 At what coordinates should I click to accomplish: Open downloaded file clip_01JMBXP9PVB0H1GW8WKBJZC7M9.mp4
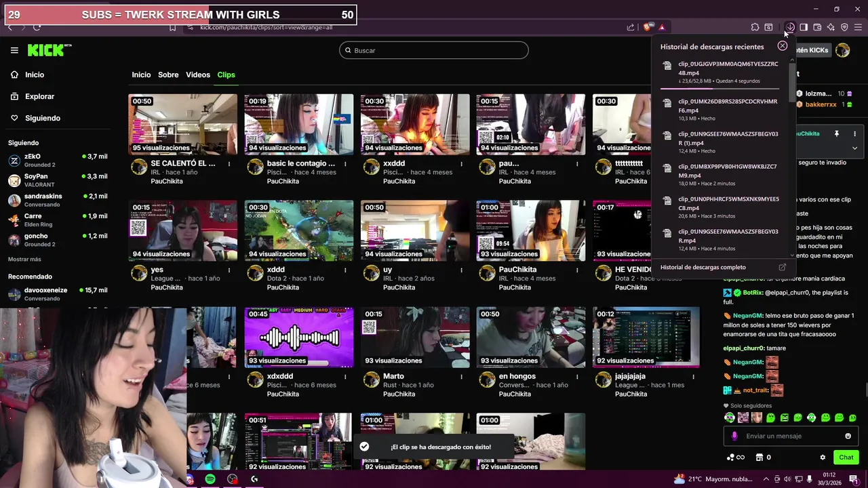click(x=720, y=175)
